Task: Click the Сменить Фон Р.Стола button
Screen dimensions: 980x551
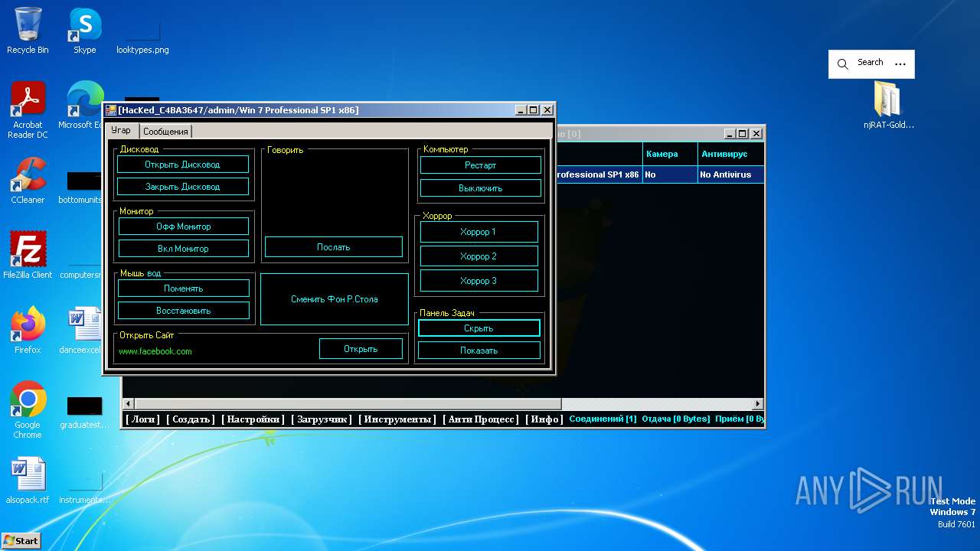Action: point(335,299)
